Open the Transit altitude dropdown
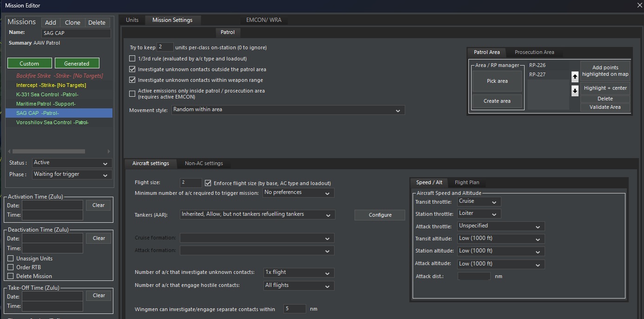This screenshot has width=644, height=319. tap(500, 239)
